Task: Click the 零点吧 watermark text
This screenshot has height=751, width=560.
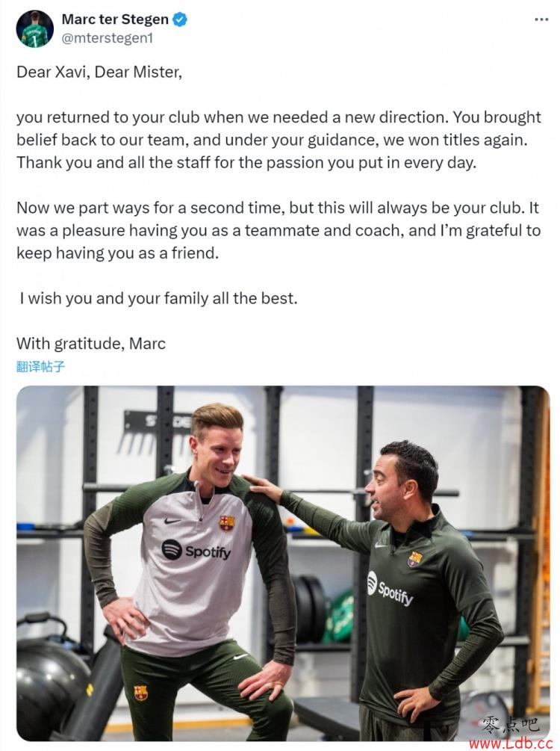Action: tap(510, 724)
